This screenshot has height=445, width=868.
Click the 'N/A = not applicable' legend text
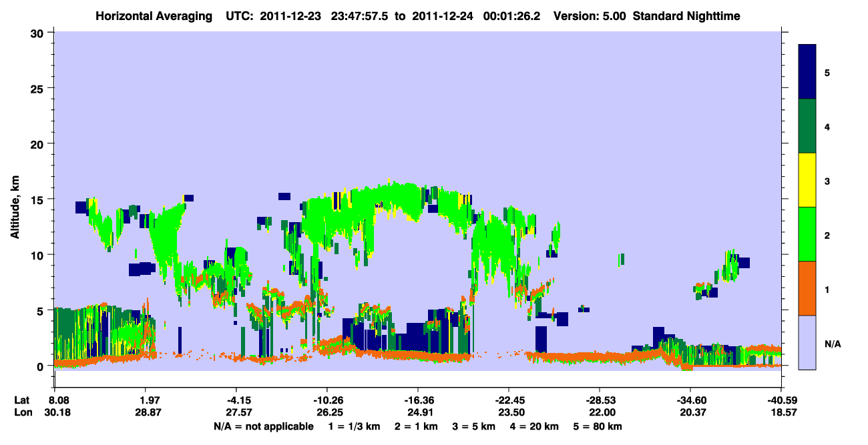264,427
